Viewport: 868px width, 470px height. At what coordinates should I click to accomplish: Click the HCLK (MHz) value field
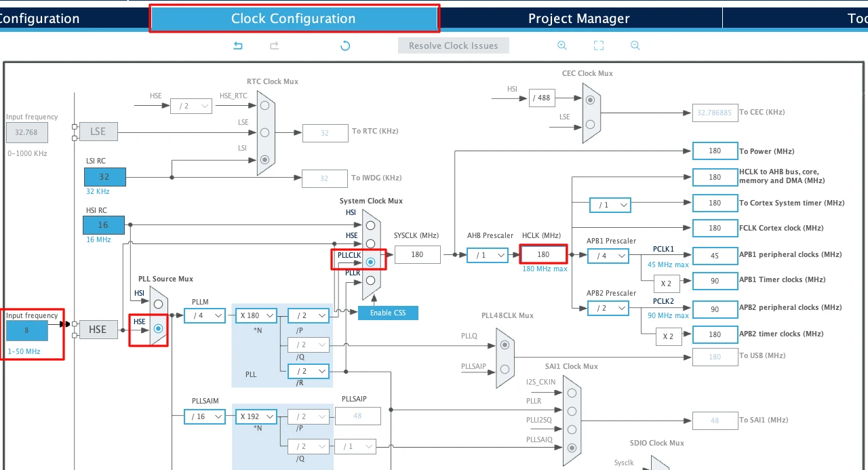(x=543, y=254)
